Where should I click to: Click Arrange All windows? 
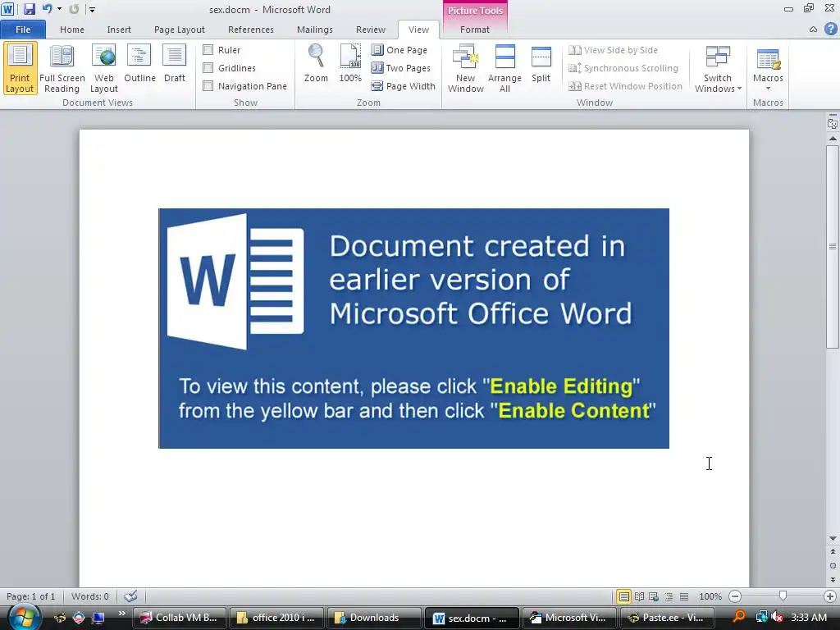click(504, 68)
